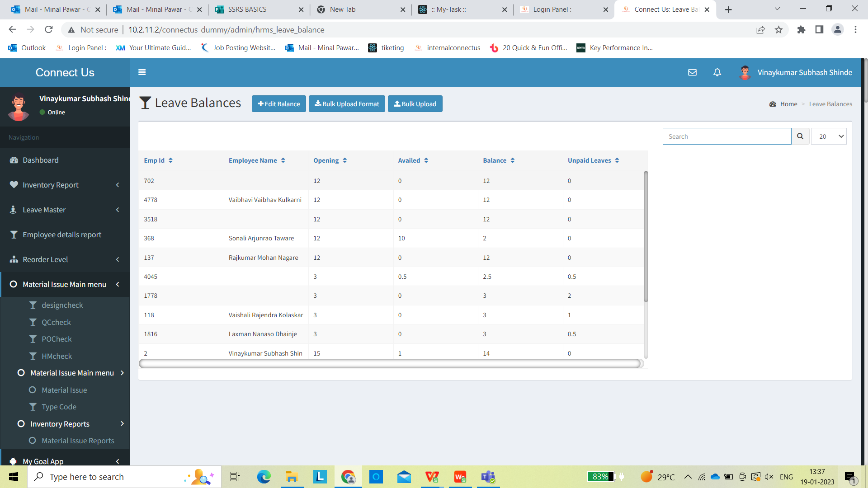Viewport: 868px width, 488px height.
Task: Open Windows Start menu
Action: click(14, 477)
